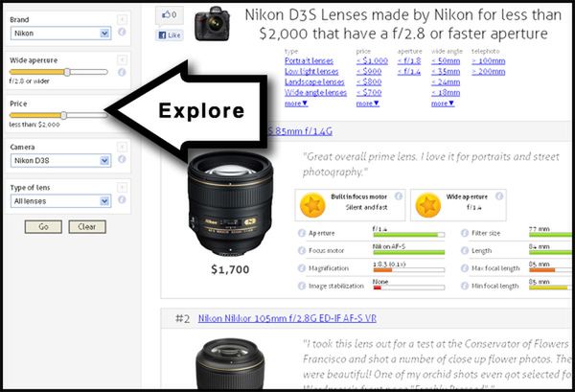Select the < $900 price link
The height and width of the screenshot is (392, 575).
369,72
